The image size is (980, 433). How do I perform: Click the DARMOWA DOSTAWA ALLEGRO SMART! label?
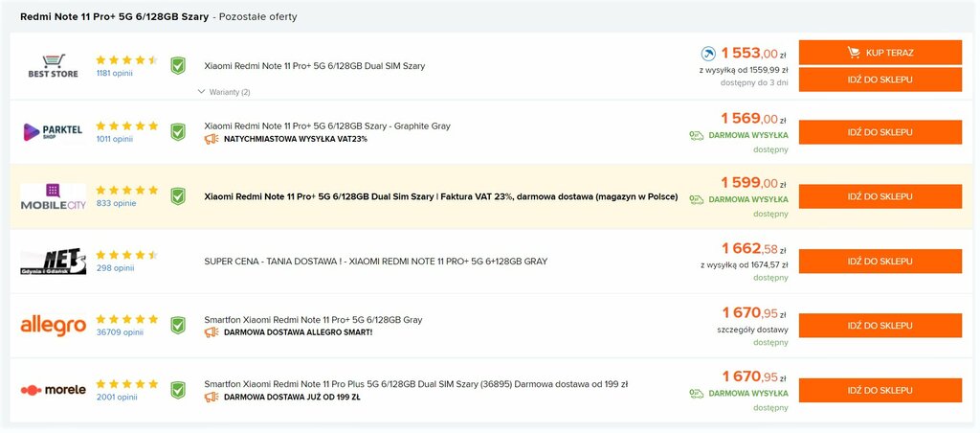click(x=299, y=332)
